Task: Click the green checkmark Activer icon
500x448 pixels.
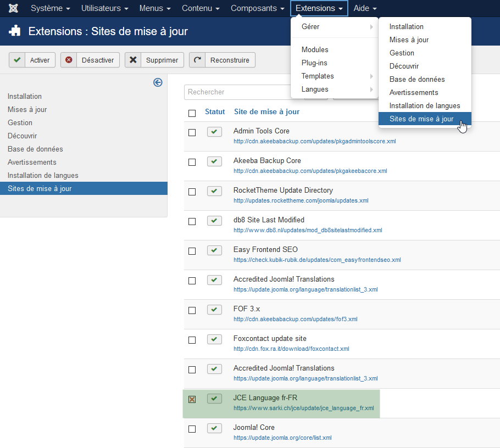Action: (x=17, y=60)
